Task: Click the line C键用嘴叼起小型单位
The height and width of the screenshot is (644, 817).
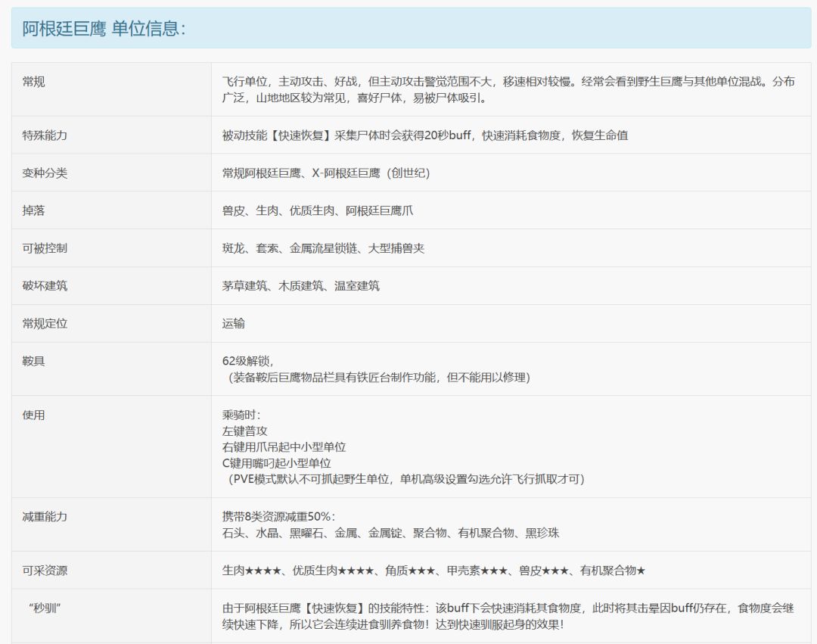Action: (277, 463)
